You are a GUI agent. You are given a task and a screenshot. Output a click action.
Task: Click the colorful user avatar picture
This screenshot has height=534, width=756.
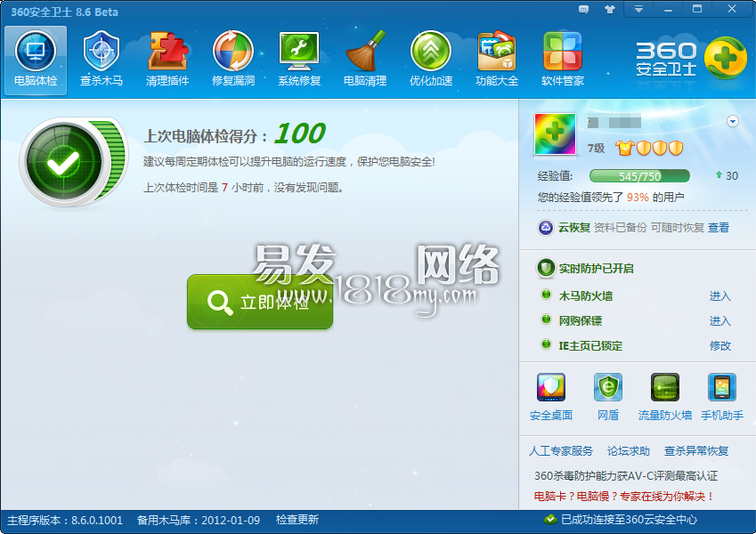coord(555,134)
